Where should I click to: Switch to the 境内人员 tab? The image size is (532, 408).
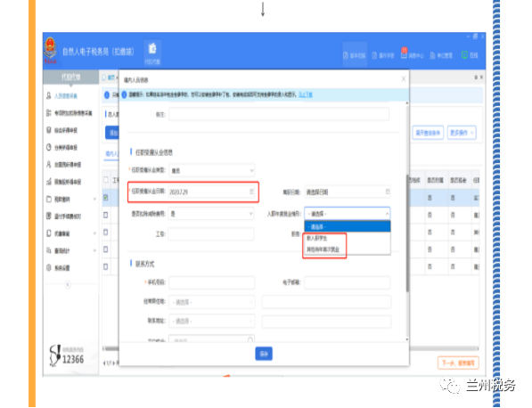click(x=111, y=153)
